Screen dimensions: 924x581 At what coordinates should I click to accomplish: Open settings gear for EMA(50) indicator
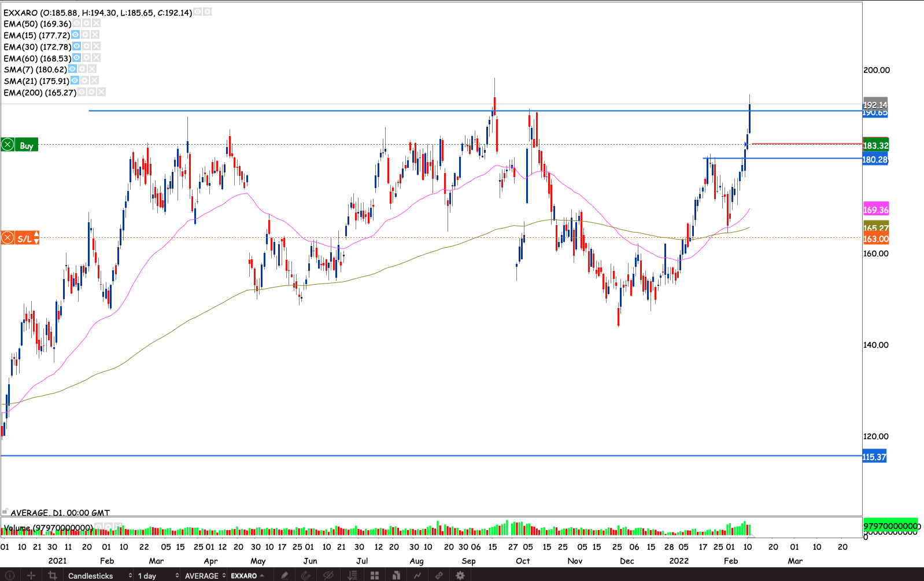click(86, 24)
